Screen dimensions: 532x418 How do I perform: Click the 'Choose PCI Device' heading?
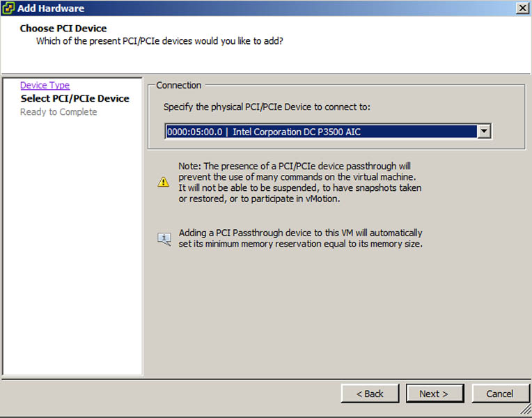[x=63, y=29]
